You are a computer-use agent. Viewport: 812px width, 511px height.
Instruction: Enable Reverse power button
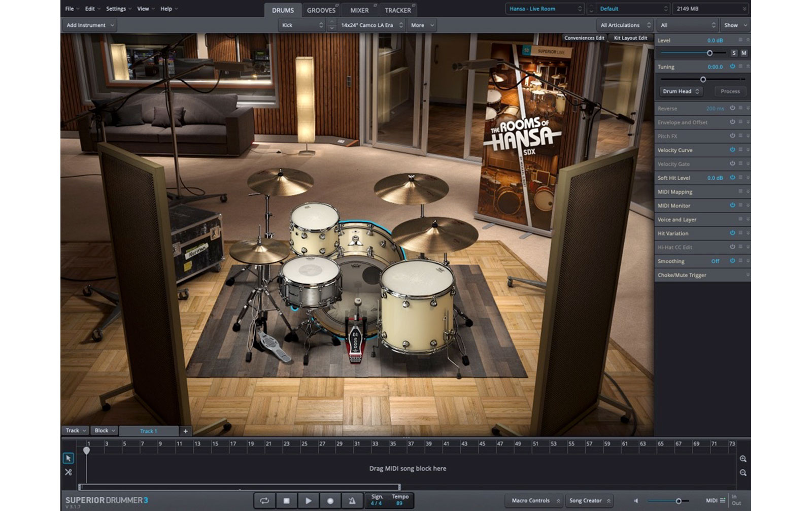pos(732,108)
